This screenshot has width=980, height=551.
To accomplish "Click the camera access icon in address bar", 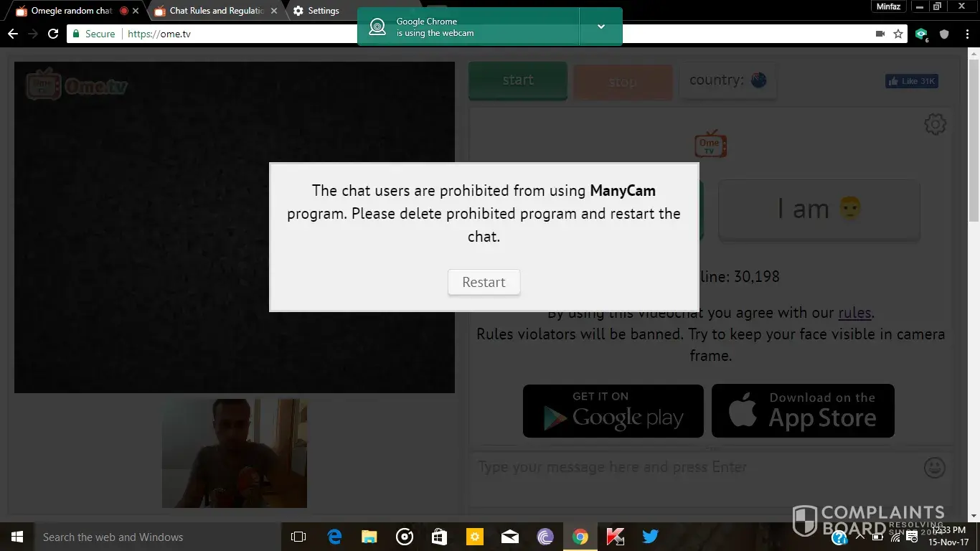I will pos(880,34).
